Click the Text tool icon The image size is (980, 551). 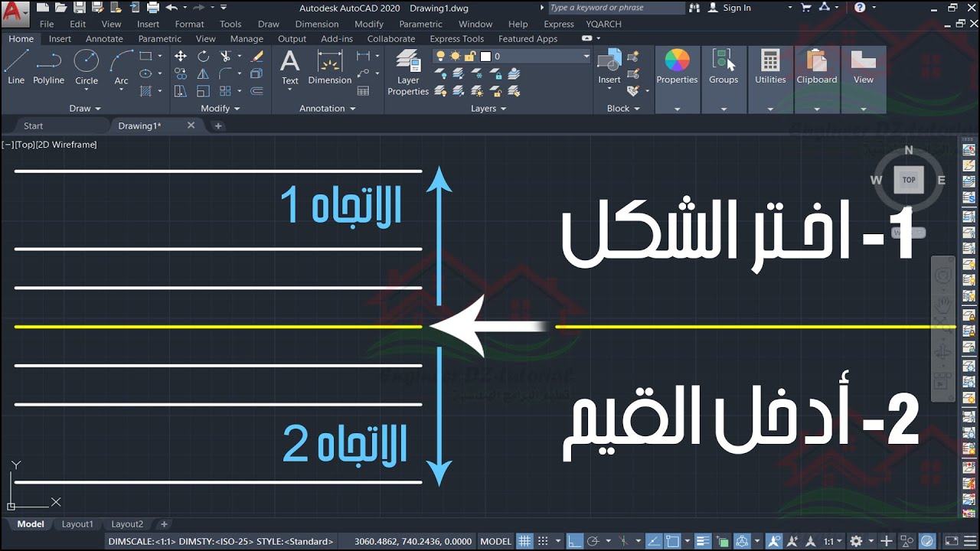(x=290, y=67)
